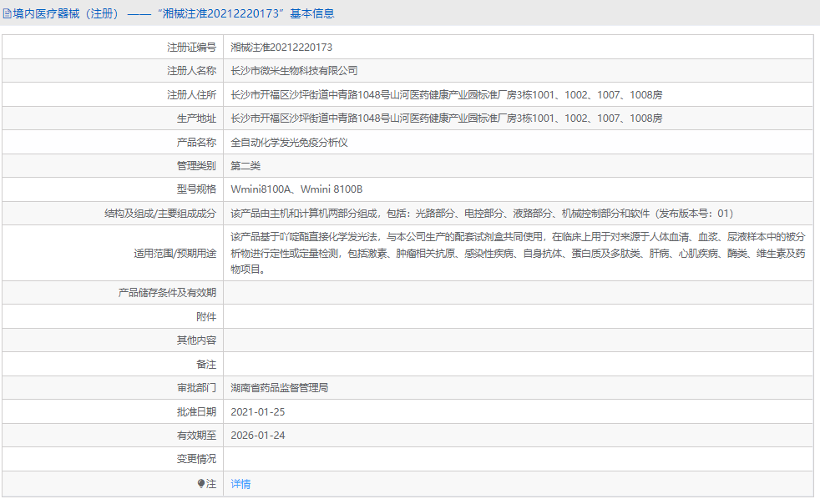Screen dimensions: 820x504
Task: Click the 变更情况 row label
Action: [x=196, y=459]
